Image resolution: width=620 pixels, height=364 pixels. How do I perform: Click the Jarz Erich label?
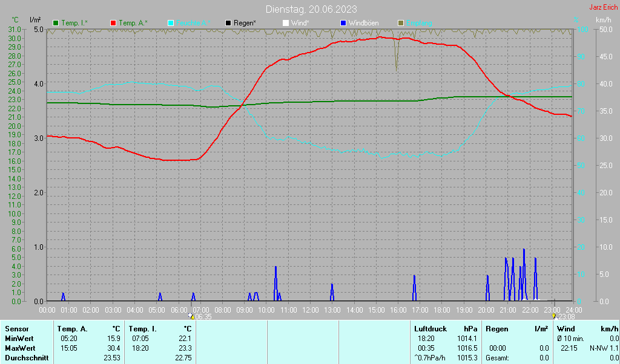603,7
